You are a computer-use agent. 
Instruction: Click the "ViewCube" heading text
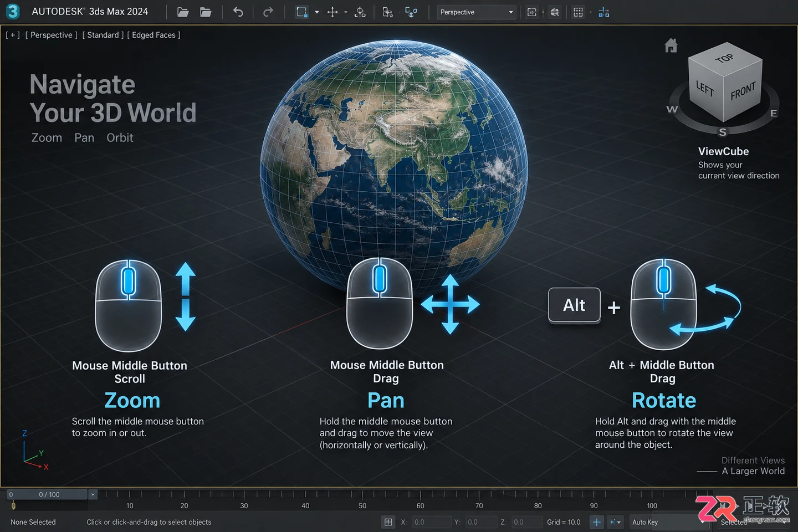pos(723,151)
